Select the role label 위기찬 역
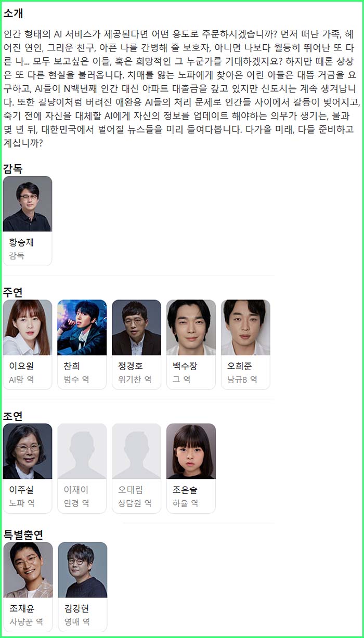364x638 pixels. pos(135,380)
